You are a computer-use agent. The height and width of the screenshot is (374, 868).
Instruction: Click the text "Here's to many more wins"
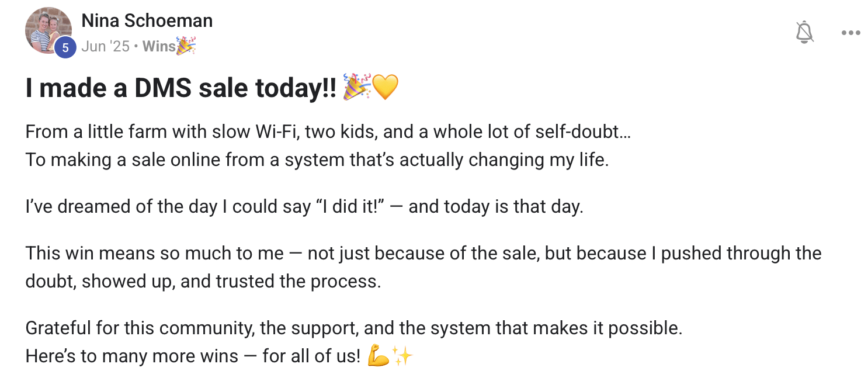[x=193, y=356]
